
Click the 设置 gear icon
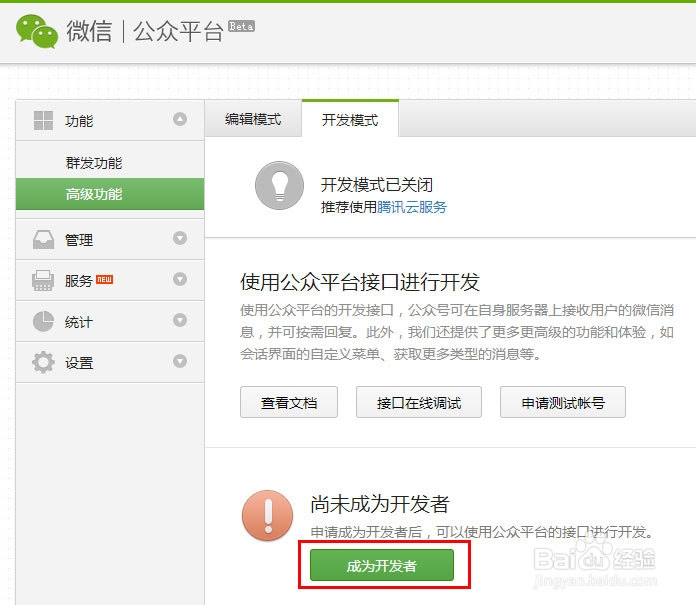pyautogui.click(x=43, y=363)
